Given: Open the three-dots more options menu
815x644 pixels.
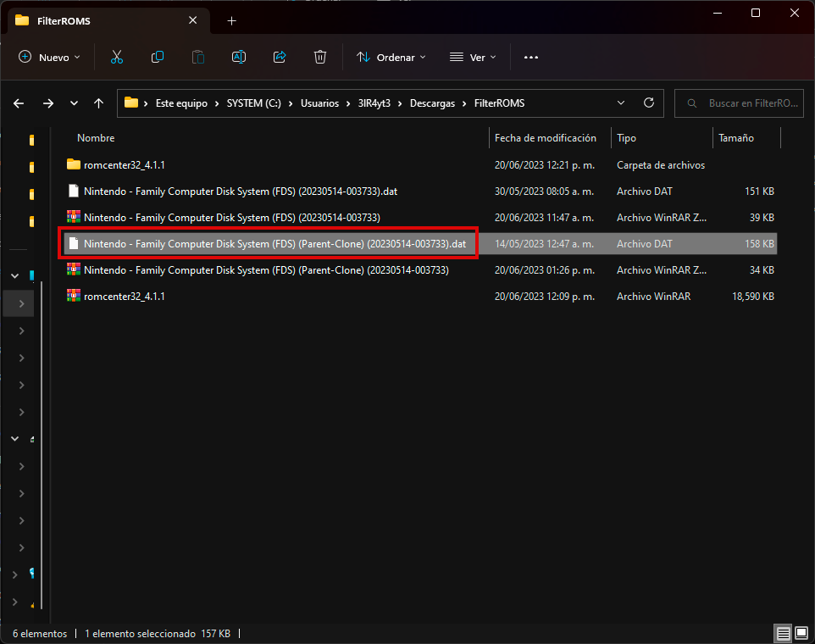Looking at the screenshot, I should 530,57.
